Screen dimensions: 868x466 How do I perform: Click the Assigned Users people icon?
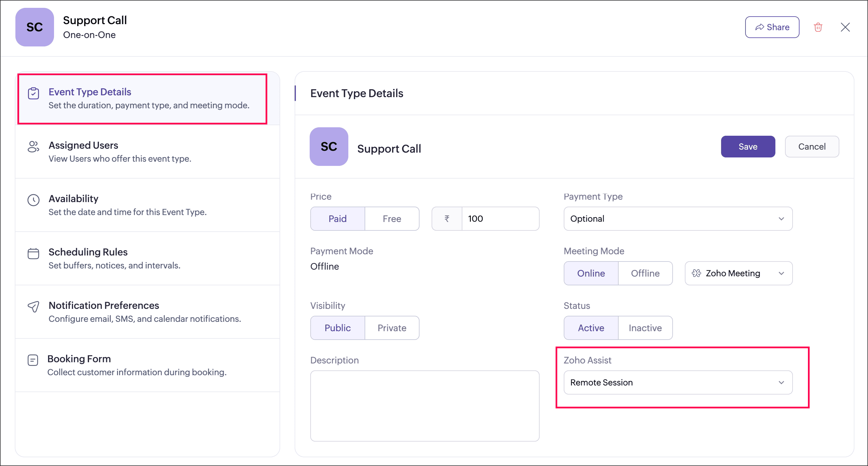click(34, 147)
